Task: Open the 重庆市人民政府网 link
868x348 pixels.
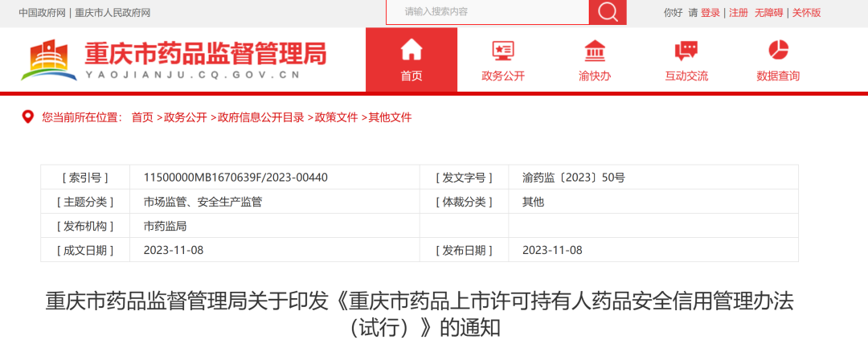Action: click(x=113, y=12)
